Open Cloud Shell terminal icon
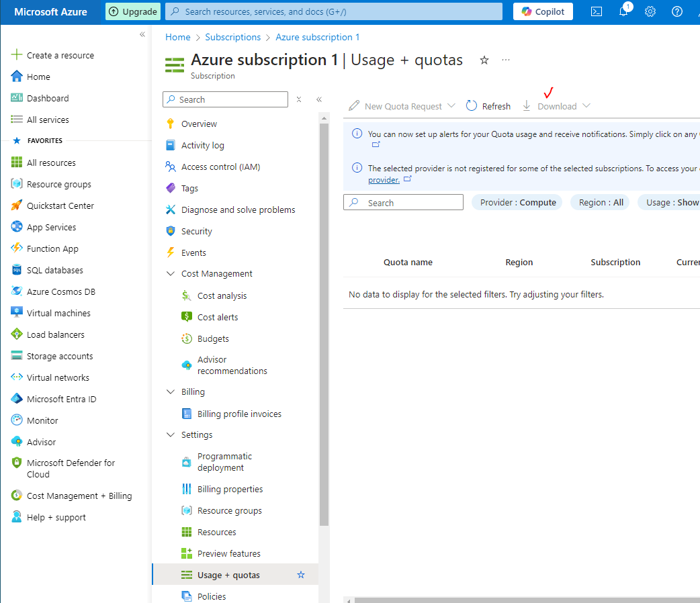This screenshot has height=603, width=700. [597, 11]
